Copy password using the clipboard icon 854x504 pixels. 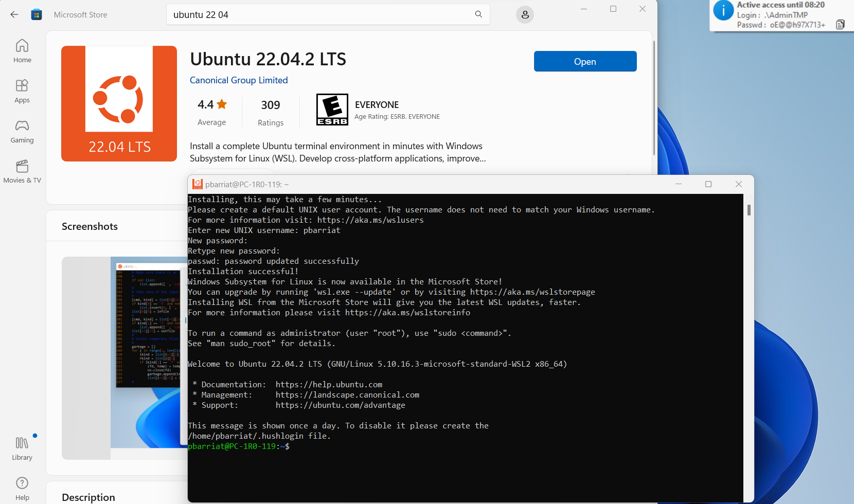[x=840, y=24]
